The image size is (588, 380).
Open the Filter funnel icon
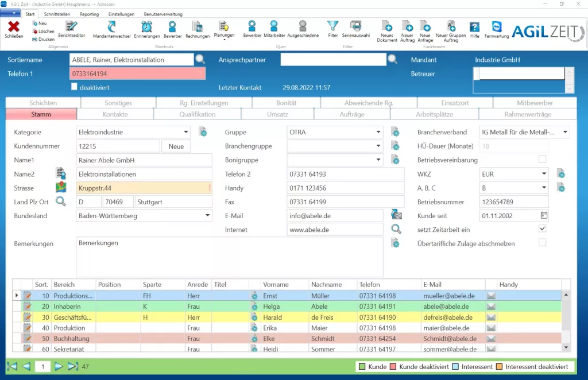coord(332,26)
